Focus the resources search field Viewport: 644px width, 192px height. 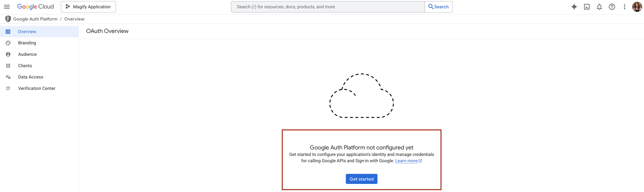tap(328, 7)
